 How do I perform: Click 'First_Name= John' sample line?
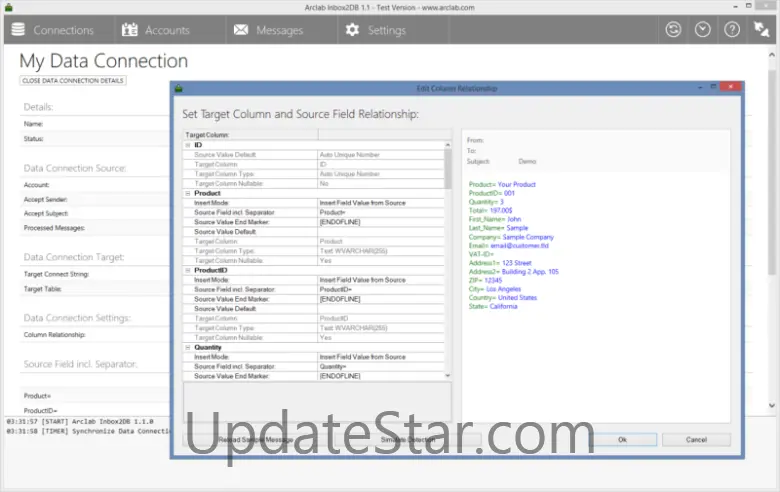[494, 219]
